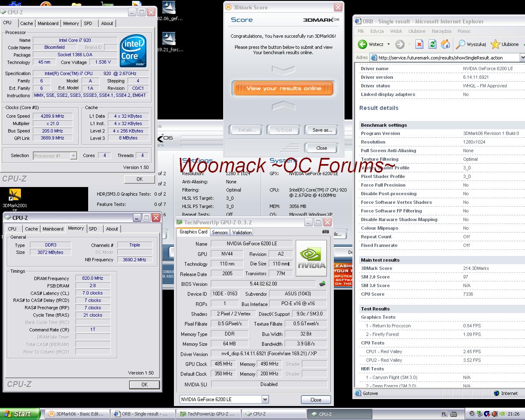
Task: Click View your results online button
Action: pyautogui.click(x=284, y=88)
